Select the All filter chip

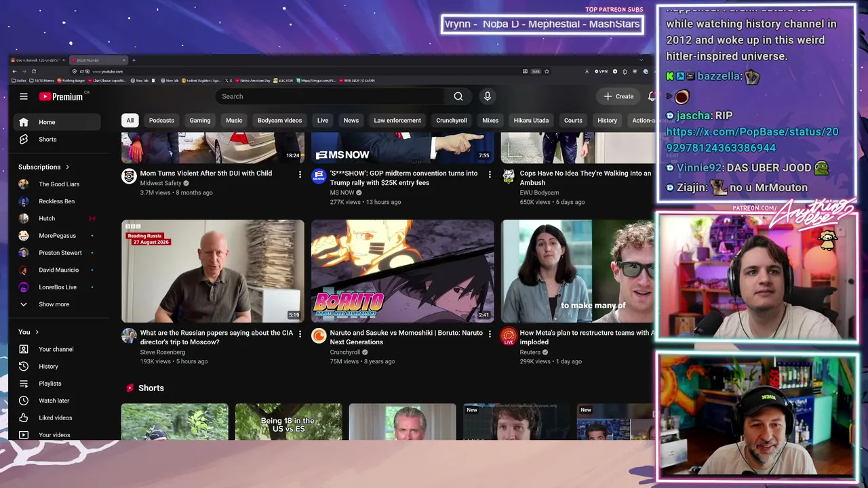tap(130, 121)
